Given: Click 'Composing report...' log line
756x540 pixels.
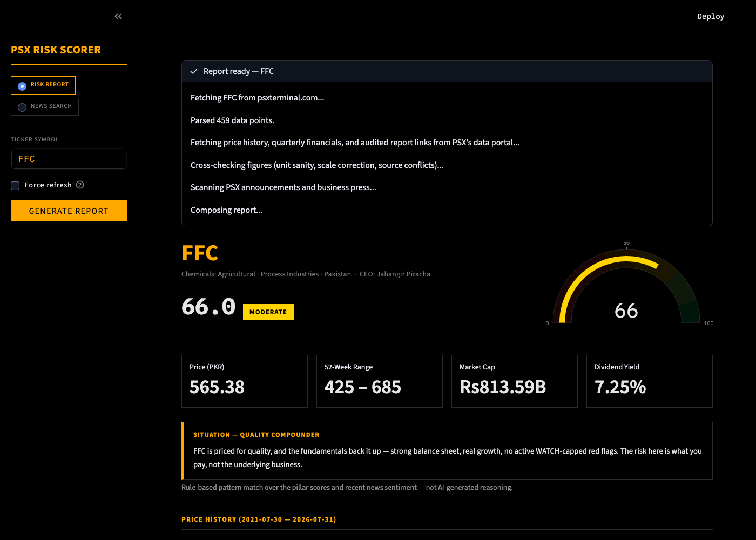Looking at the screenshot, I should (x=226, y=210).
